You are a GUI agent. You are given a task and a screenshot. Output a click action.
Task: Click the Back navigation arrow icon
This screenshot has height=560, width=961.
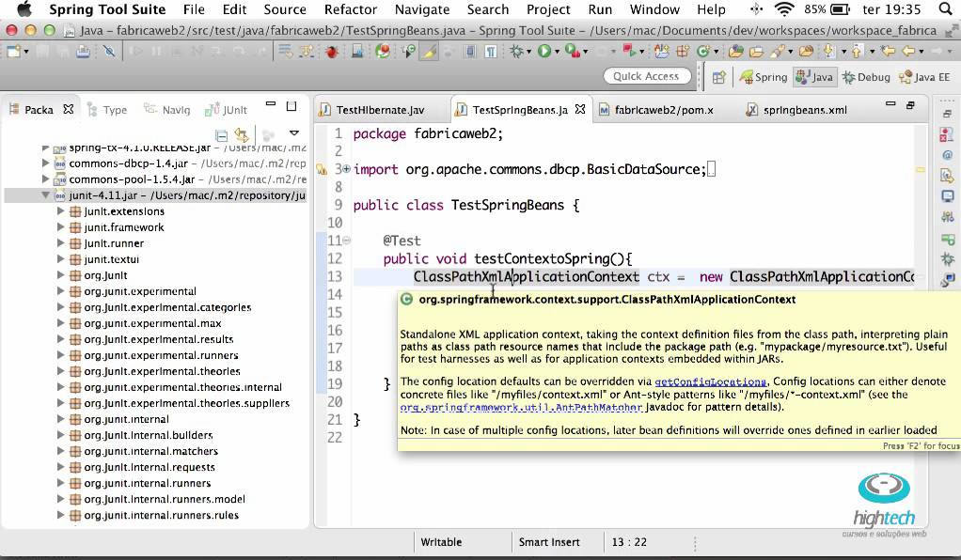tap(907, 52)
